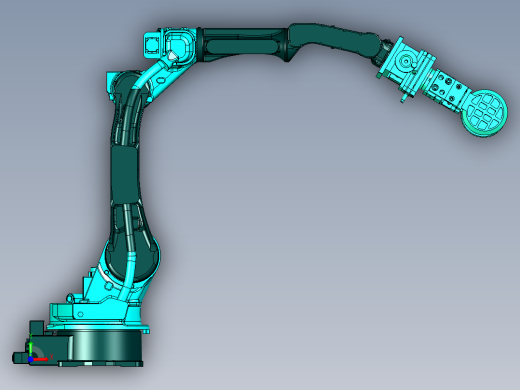Screen dimensions: 520x390
Task: Select the round gridded end-effector disc
Action: coord(485,113)
